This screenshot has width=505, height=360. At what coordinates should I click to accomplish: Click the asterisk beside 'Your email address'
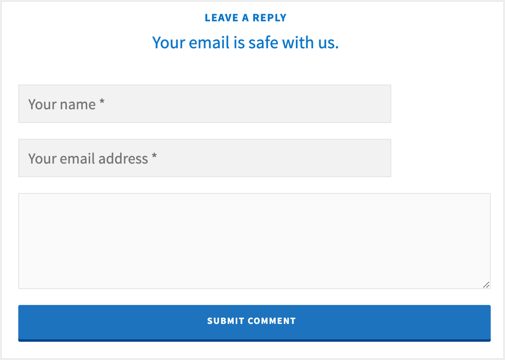click(x=154, y=156)
